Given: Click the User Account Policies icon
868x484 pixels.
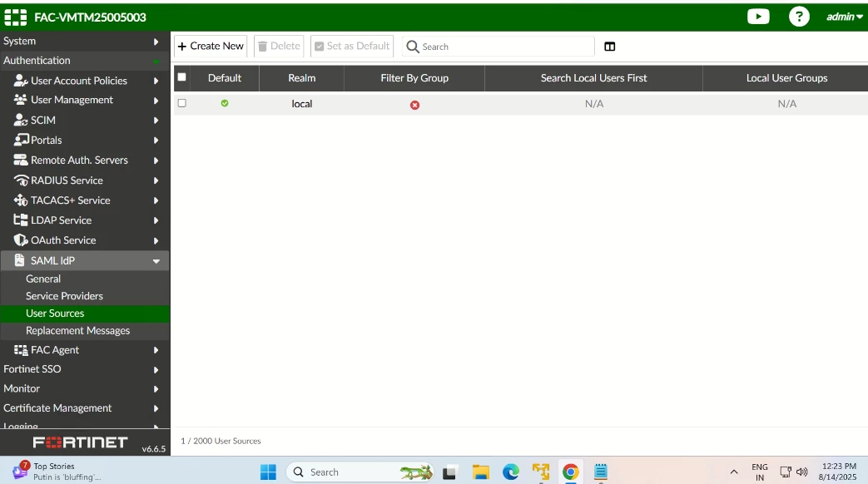Looking at the screenshot, I should click(21, 81).
